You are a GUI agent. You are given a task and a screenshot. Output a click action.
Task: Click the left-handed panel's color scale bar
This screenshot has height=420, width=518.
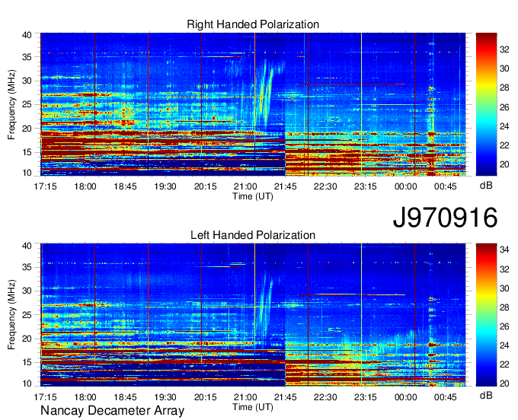point(486,315)
